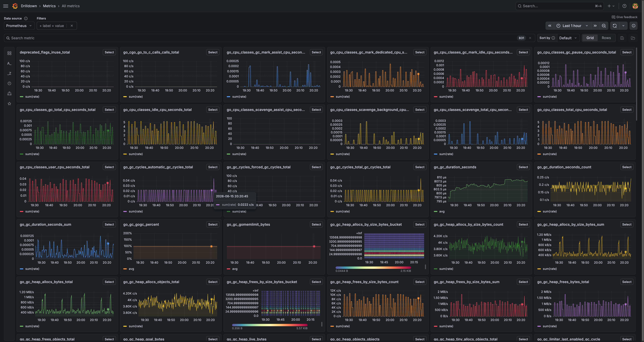The height and width of the screenshot is (342, 644).
Task: Select the go_gc_cycles_forced_gc_cycles_total metric
Action: (x=316, y=167)
